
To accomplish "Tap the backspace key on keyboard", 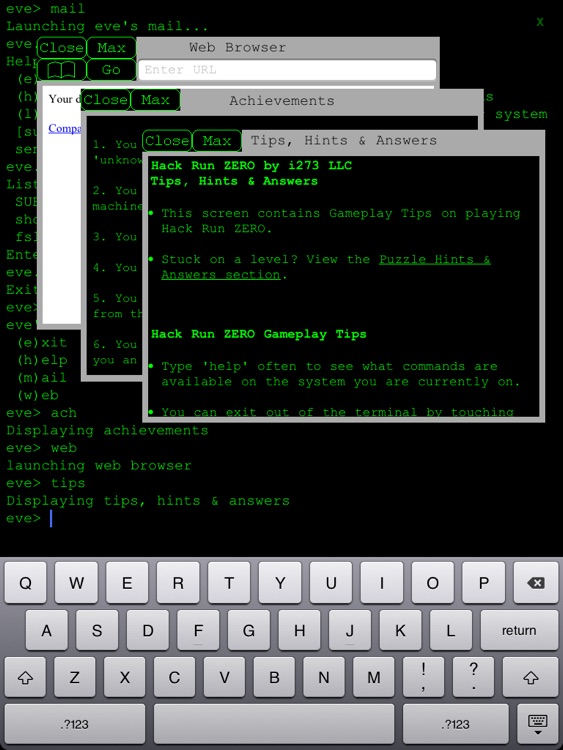I will tap(536, 583).
